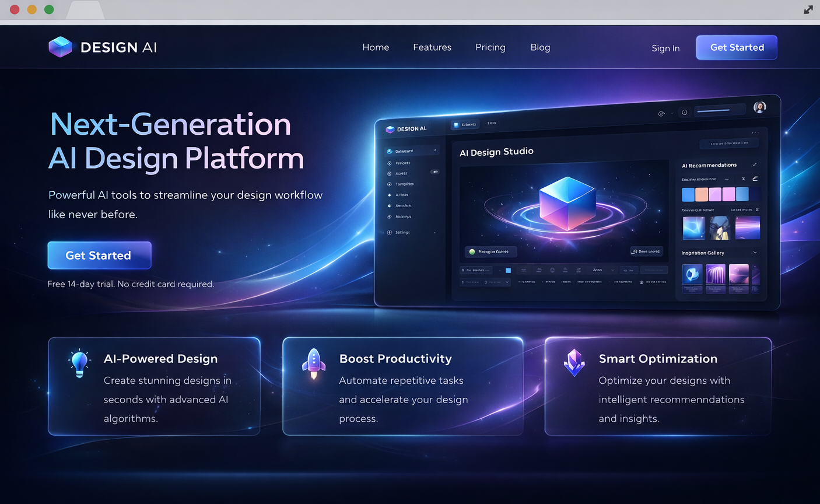
Task: Expand the Settings chevron in the preview sidebar
Action: [x=434, y=233]
